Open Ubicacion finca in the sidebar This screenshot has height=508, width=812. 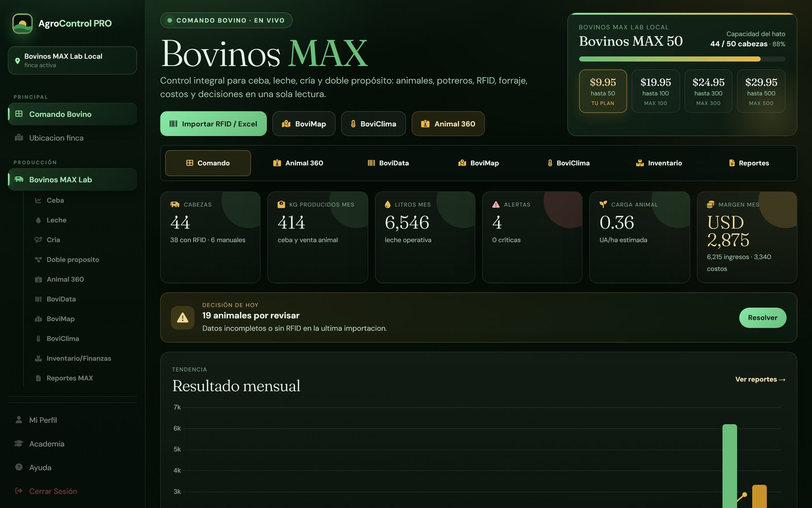73,138
